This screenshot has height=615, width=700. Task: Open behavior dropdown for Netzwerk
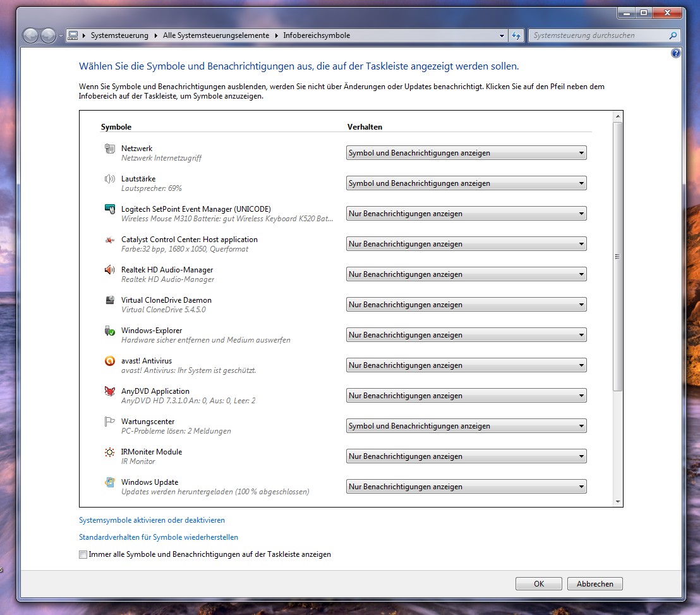466,153
